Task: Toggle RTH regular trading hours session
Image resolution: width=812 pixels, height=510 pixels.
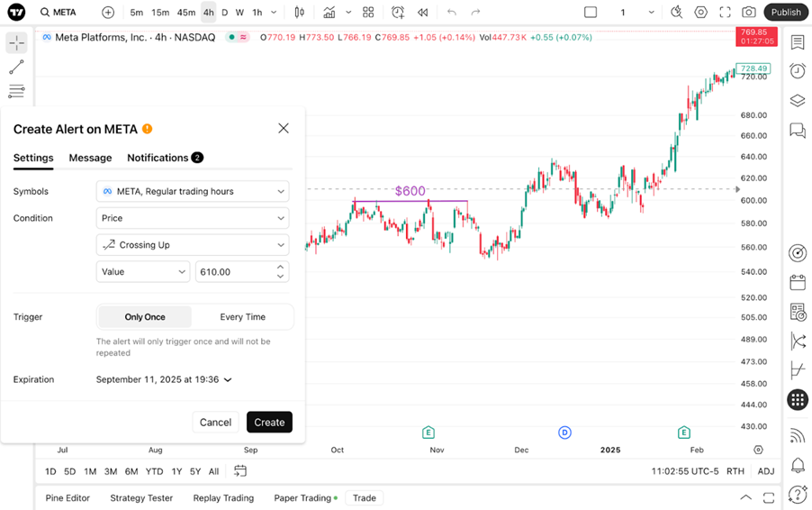Action: point(735,471)
